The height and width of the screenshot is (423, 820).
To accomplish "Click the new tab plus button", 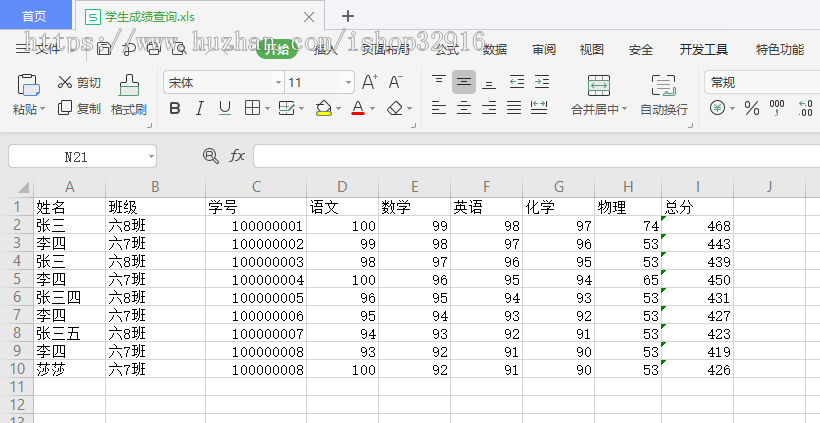I will 348,16.
